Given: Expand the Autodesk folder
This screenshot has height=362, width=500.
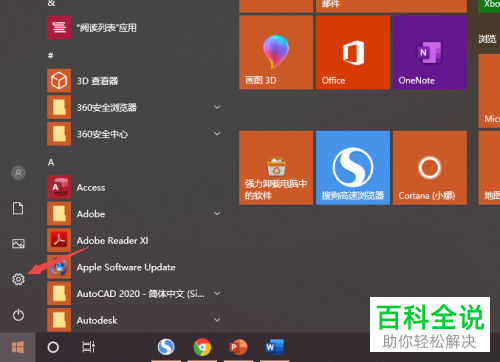Looking at the screenshot, I should point(217,320).
